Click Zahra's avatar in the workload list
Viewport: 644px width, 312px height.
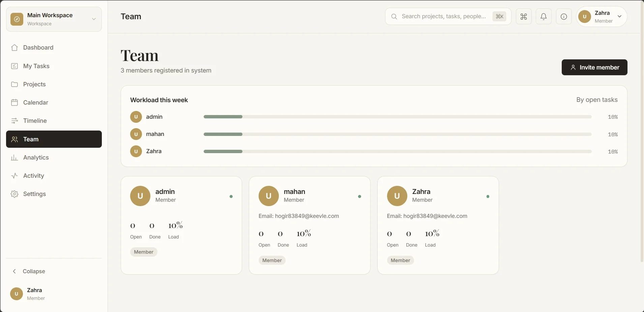pyautogui.click(x=136, y=151)
